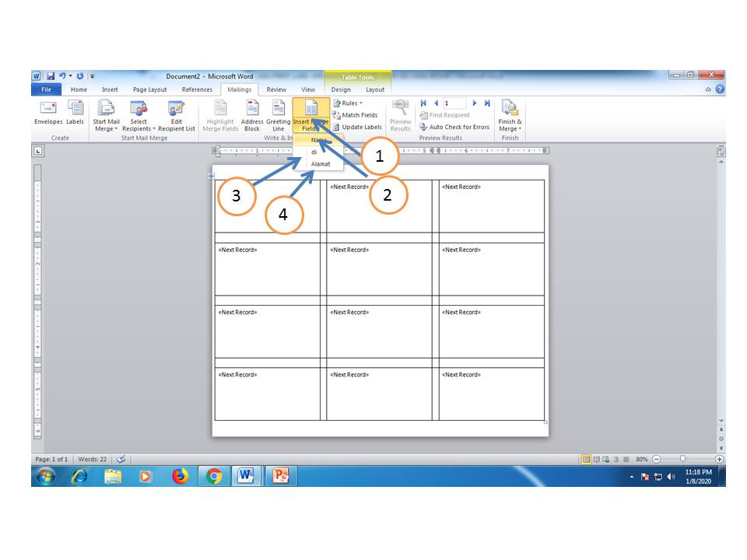The image size is (747, 560).
Task: Open the Labels tool
Action: 75,113
